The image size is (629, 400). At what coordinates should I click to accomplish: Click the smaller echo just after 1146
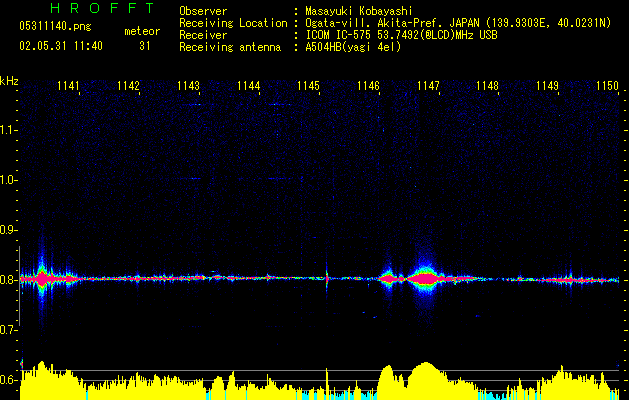tap(388, 277)
